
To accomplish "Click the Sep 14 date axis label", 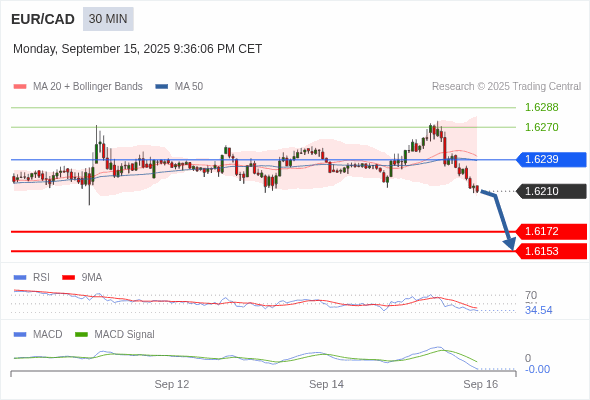I will click(x=327, y=384).
